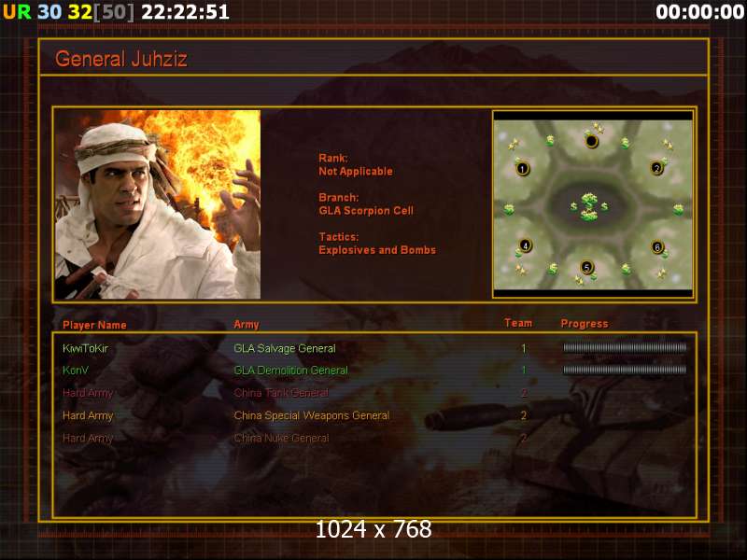Click the supply icon at map's left edge
Image resolution: width=747 pixels, height=560 pixels.
[509, 209]
